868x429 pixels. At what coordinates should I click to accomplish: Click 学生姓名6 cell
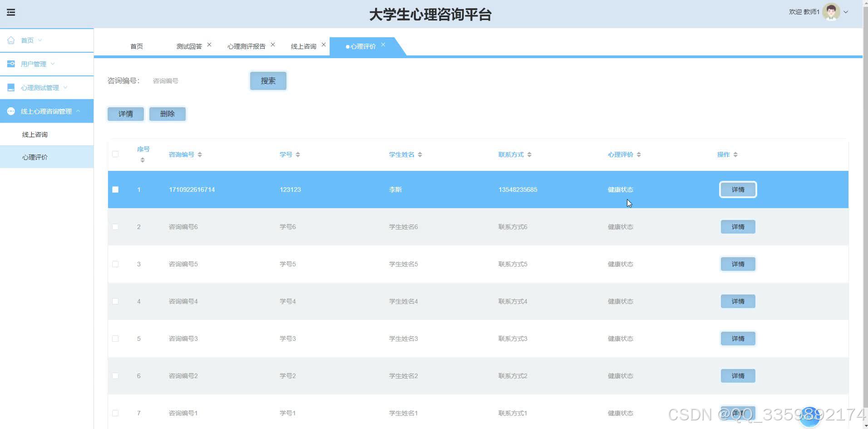pyautogui.click(x=404, y=227)
